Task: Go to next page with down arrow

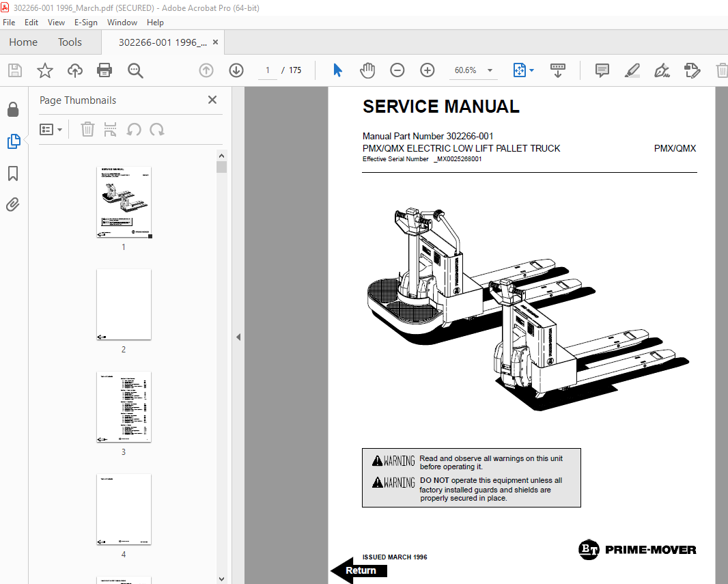Action: (236, 70)
